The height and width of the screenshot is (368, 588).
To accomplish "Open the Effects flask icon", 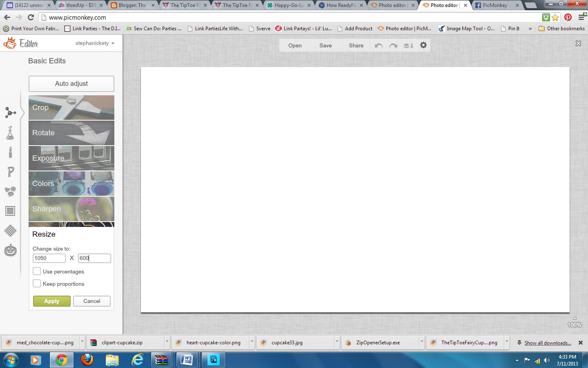I will coord(10,132).
